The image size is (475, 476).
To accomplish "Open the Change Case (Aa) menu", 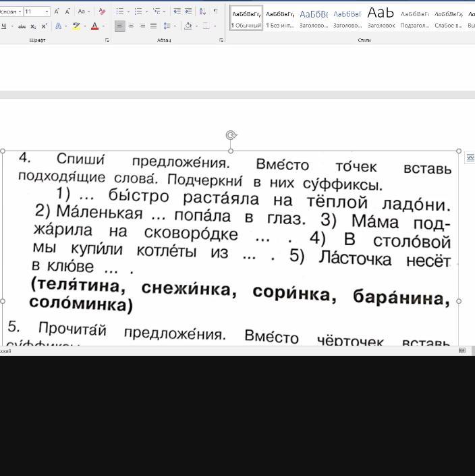I will coord(81,11).
